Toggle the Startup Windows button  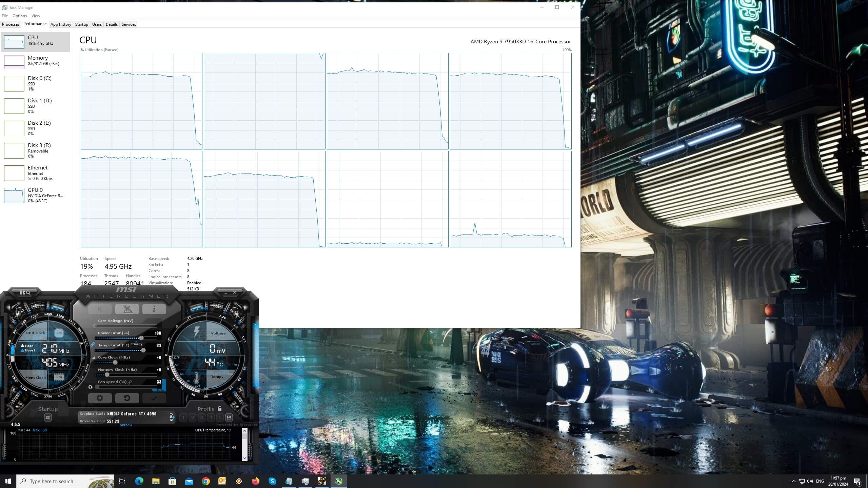48,418
